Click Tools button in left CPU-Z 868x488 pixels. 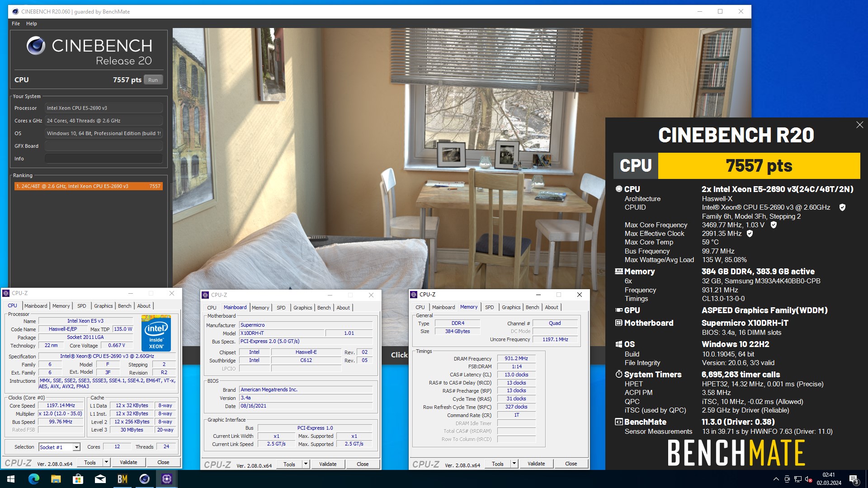coord(90,462)
